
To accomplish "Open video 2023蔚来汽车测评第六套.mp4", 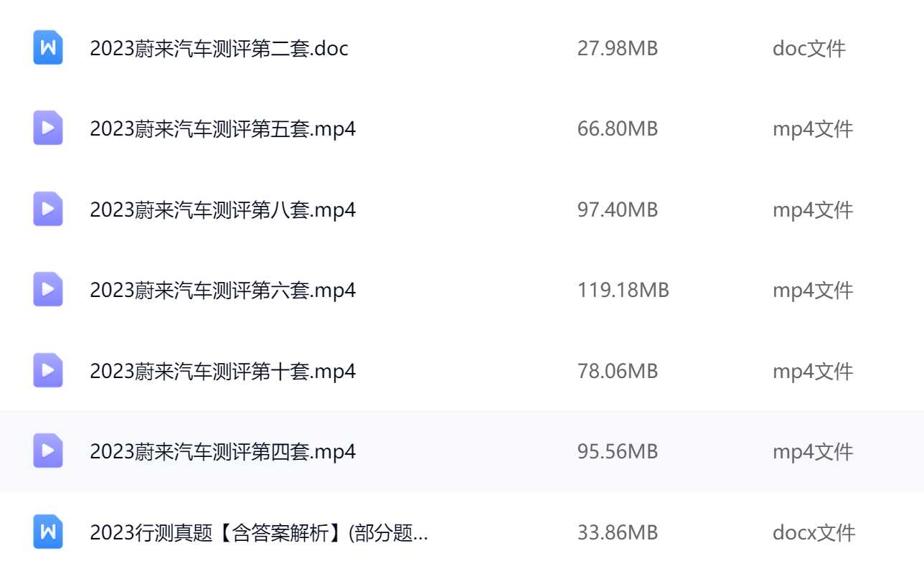I will [x=222, y=291].
